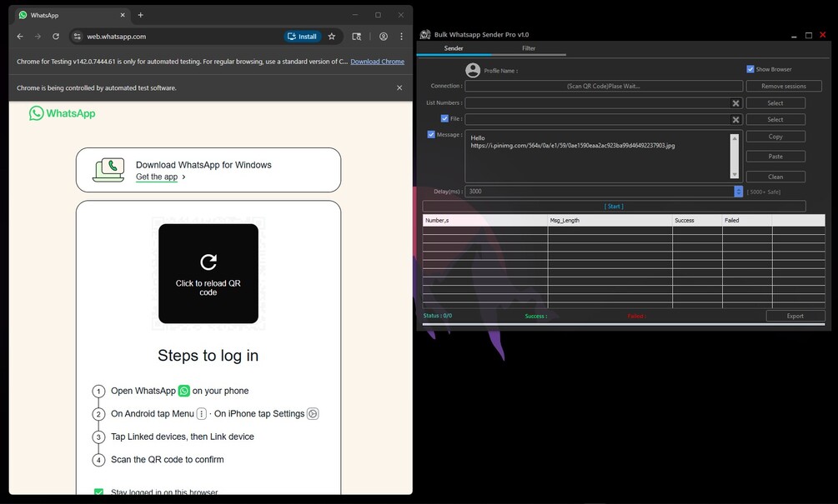Click the iPhone Settings gear icon in steps
This screenshot has width=838, height=504.
(x=313, y=414)
